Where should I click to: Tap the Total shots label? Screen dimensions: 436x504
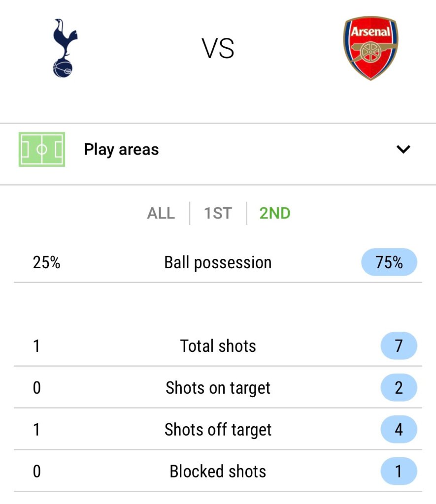point(218,346)
